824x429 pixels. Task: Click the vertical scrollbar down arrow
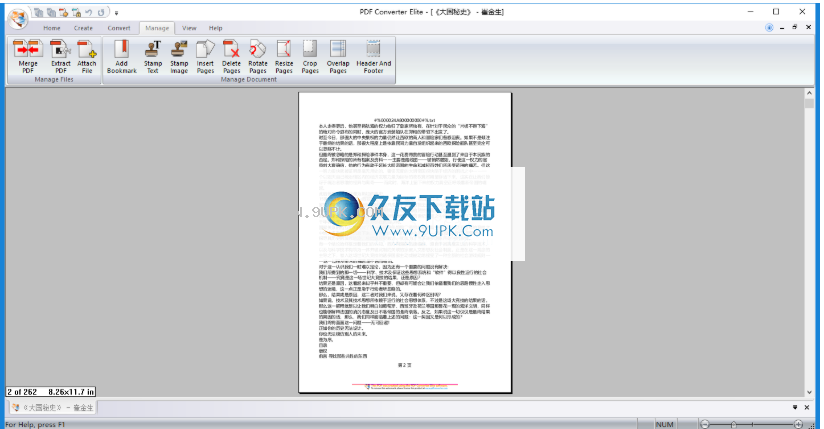point(809,392)
